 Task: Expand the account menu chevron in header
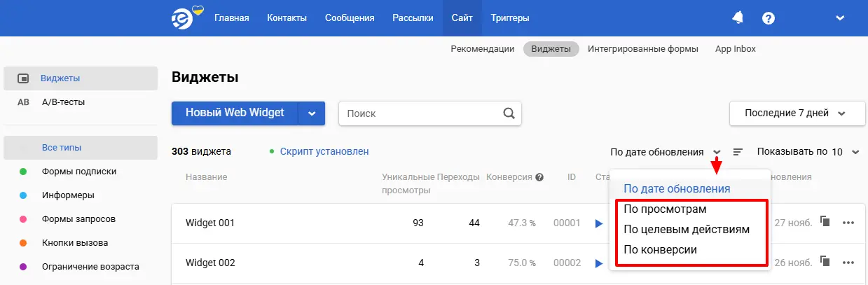pyautogui.click(x=841, y=18)
